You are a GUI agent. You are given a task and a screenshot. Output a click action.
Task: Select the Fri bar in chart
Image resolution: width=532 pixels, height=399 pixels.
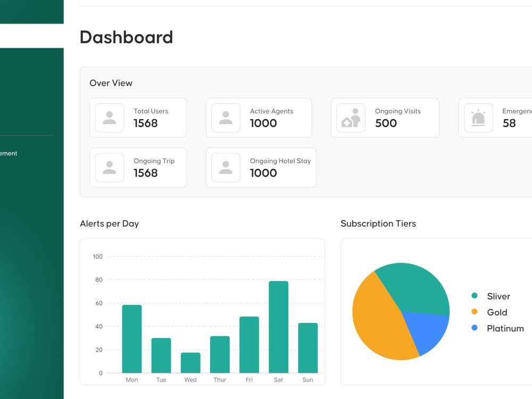[250, 345]
